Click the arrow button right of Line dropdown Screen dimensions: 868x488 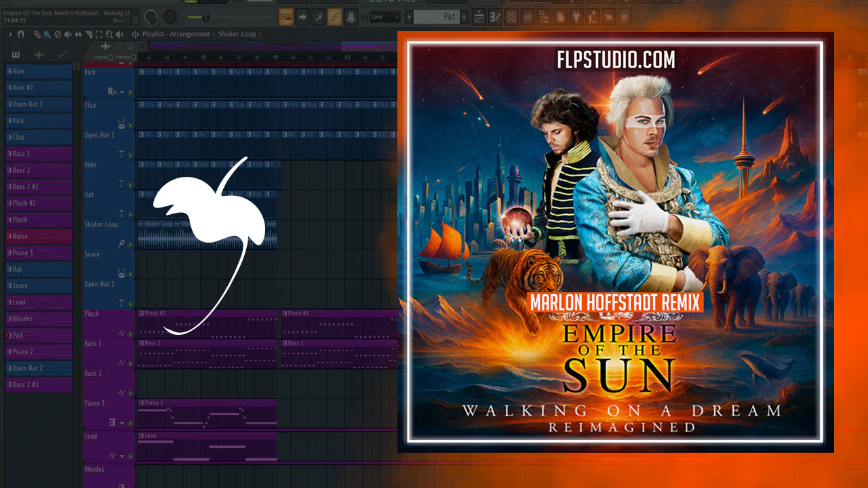pyautogui.click(x=408, y=17)
